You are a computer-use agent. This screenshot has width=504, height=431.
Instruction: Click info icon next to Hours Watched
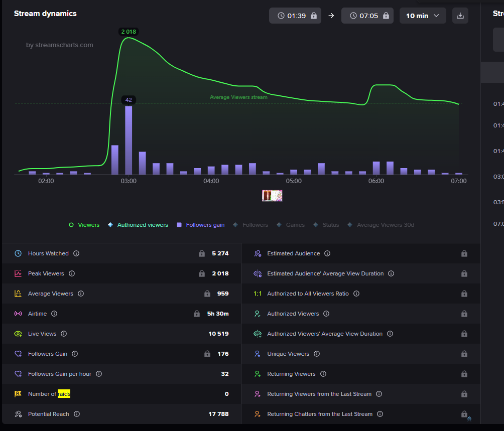[76, 253]
